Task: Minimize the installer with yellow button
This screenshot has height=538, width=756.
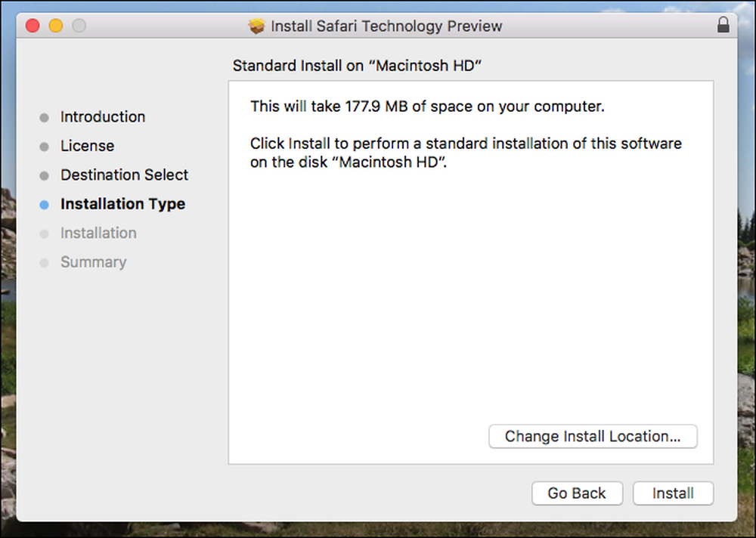Action: tap(56, 26)
